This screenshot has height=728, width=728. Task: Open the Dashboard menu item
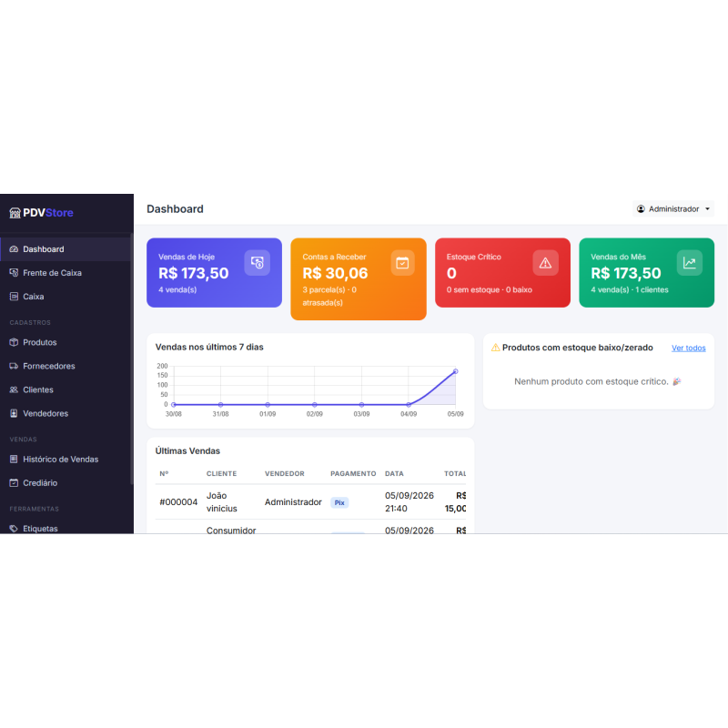point(66,249)
